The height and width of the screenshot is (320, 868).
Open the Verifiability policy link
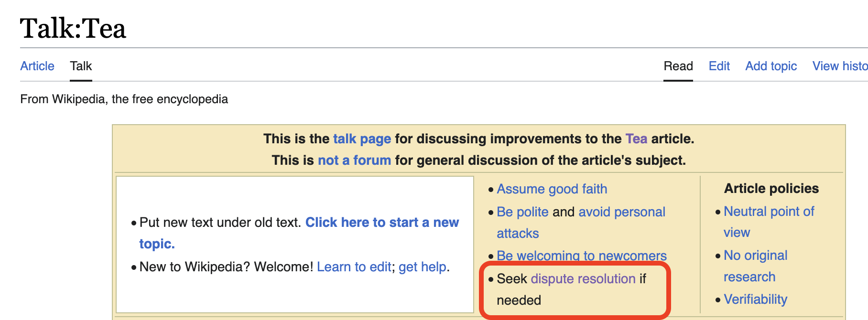point(755,299)
